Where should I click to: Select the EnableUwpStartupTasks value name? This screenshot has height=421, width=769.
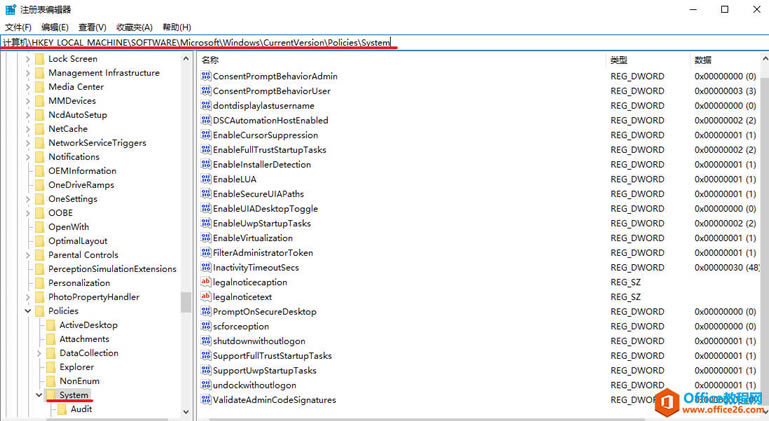[262, 223]
